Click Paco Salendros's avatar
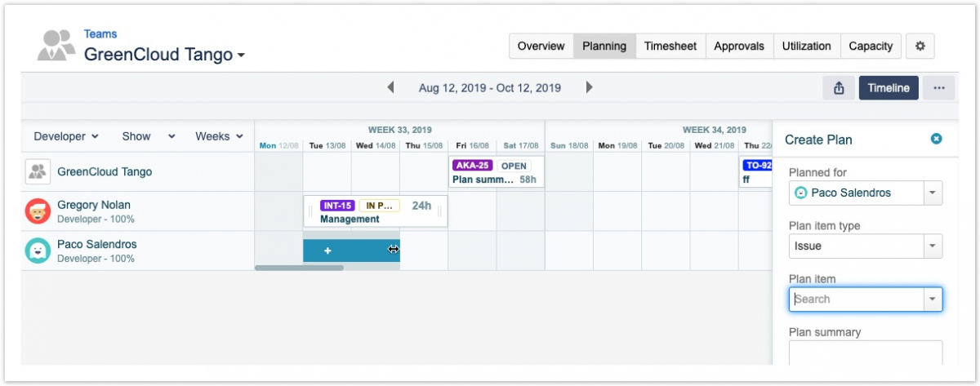 (x=38, y=251)
